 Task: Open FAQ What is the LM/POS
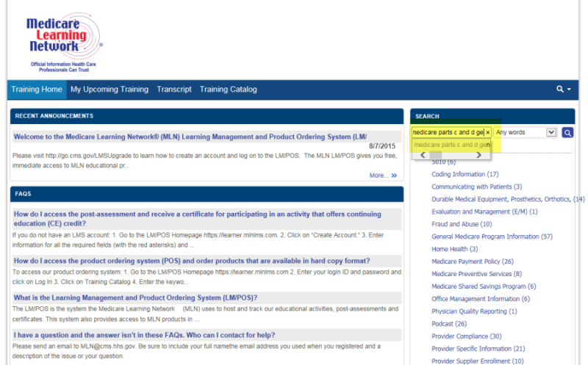[x=135, y=298]
